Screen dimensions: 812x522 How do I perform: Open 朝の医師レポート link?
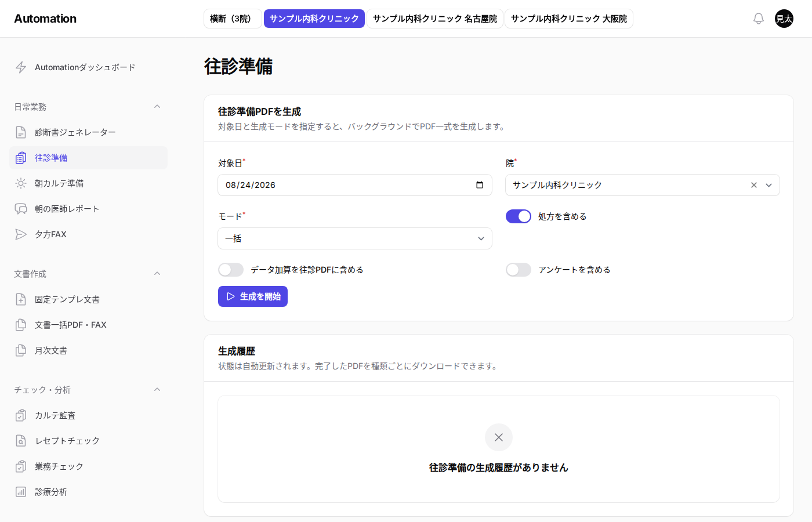click(x=88, y=209)
